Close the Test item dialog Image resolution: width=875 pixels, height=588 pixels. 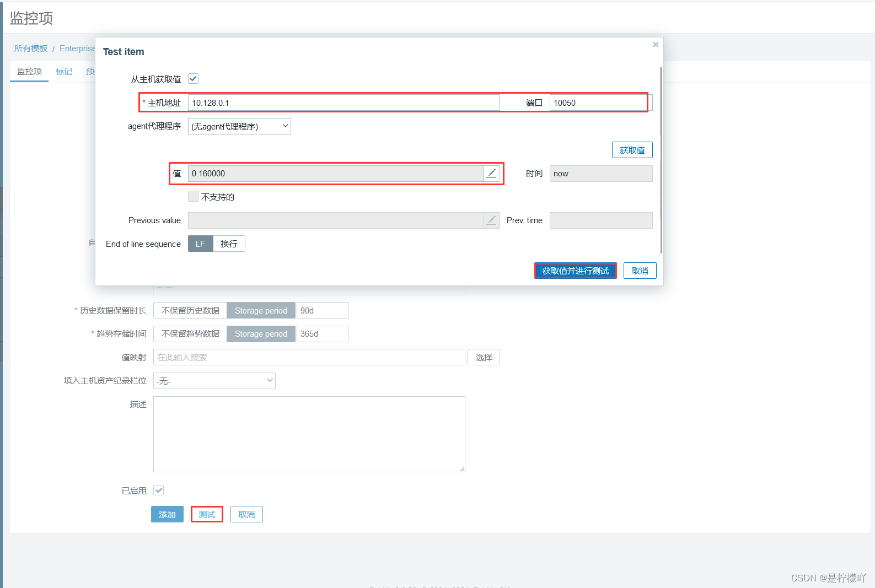click(x=656, y=45)
